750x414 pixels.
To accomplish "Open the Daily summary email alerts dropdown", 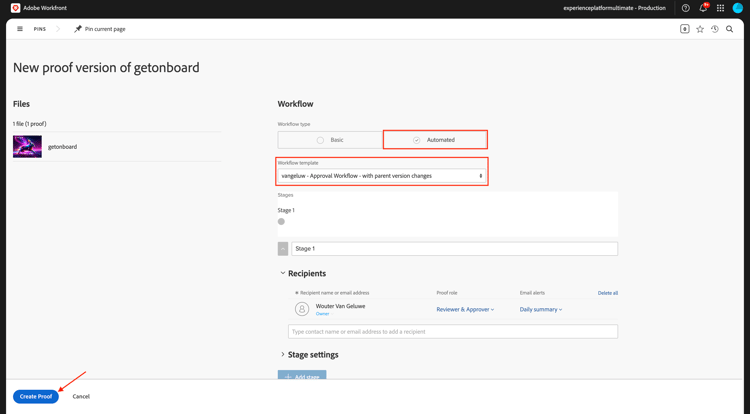I will point(541,309).
